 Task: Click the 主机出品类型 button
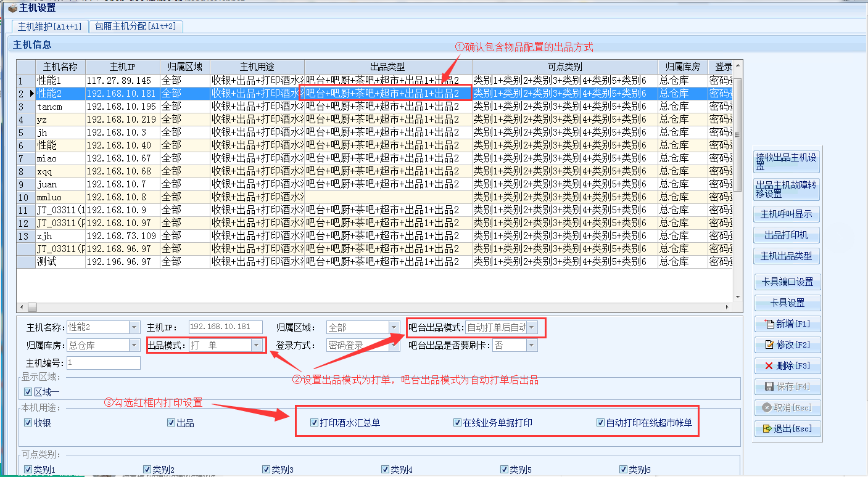pyautogui.click(x=787, y=256)
